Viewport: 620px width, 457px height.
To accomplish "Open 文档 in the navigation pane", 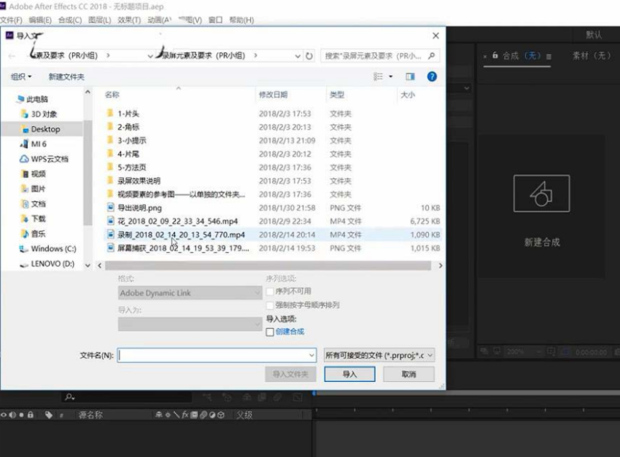I will [33, 204].
